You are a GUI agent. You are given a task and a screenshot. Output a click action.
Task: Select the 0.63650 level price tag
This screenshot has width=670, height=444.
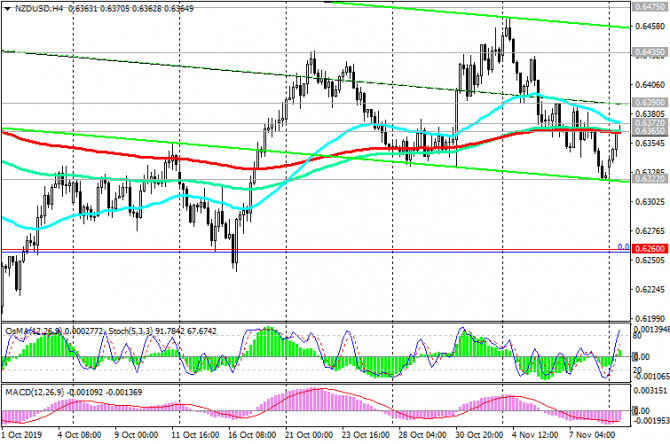point(649,130)
